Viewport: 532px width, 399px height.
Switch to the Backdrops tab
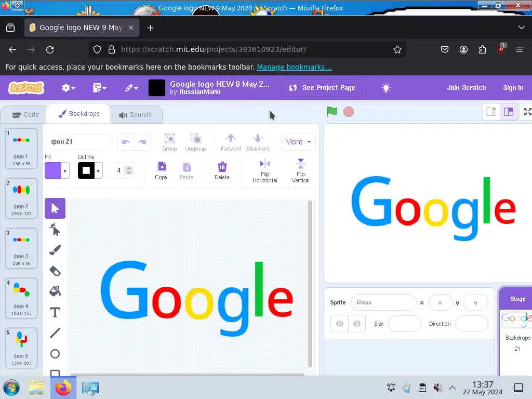pos(79,114)
